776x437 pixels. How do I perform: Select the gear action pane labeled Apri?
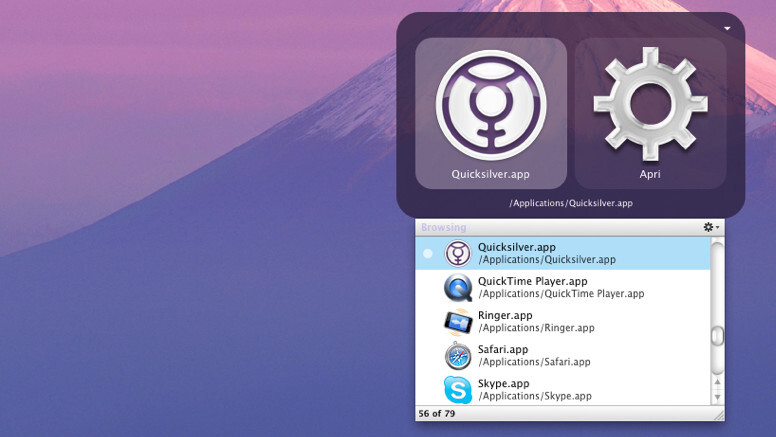click(650, 113)
